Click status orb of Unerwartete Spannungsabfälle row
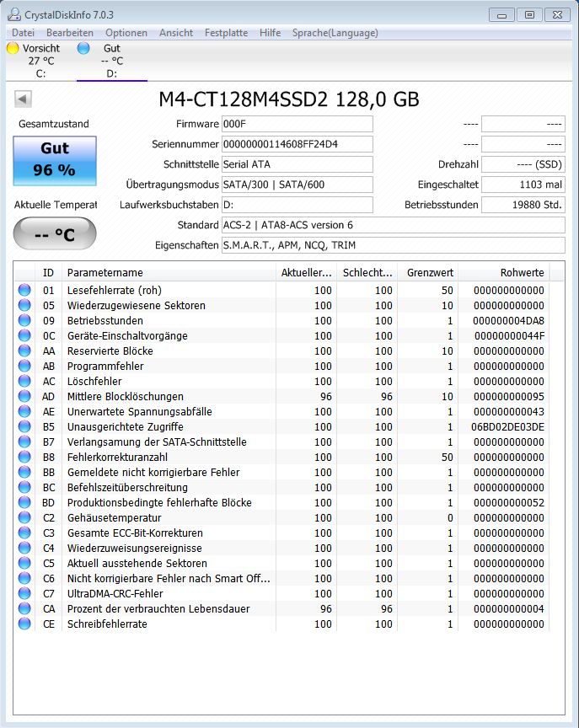The width and height of the screenshot is (579, 728). pos(24,411)
